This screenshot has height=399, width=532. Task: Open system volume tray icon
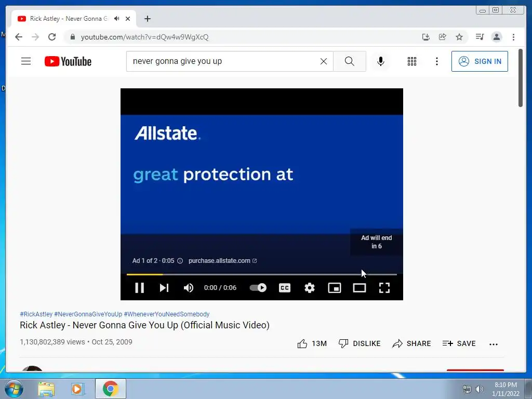[x=480, y=389]
